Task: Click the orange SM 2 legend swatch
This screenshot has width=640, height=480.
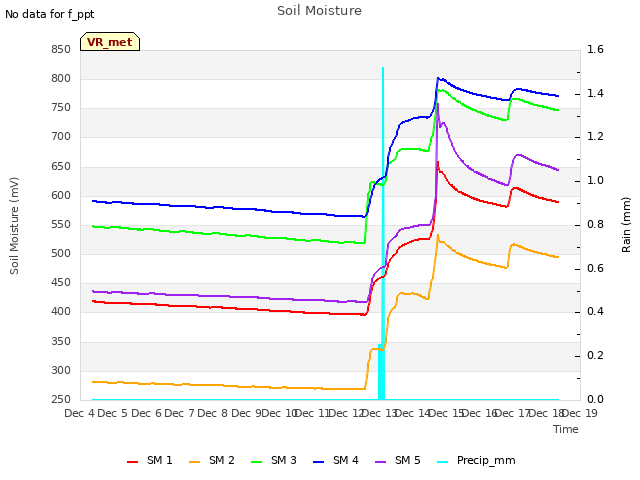Action: [195, 462]
